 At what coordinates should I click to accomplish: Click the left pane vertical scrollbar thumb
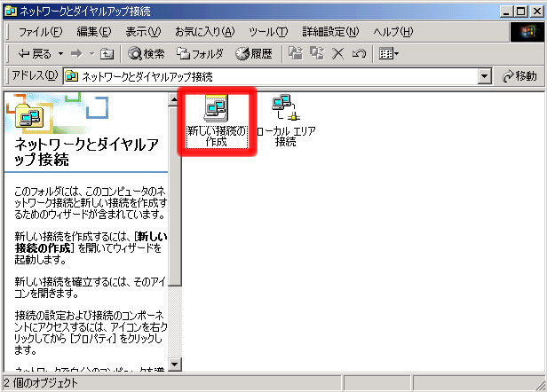(x=174, y=196)
